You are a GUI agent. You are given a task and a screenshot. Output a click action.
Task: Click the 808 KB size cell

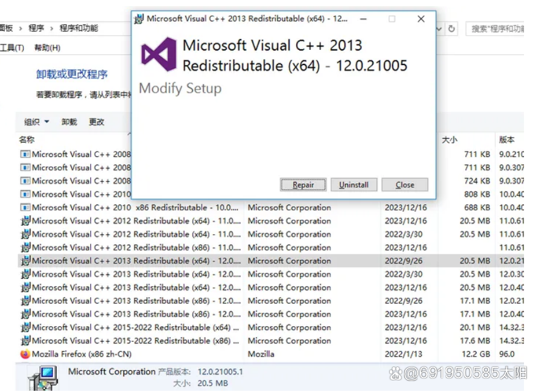pos(477,194)
